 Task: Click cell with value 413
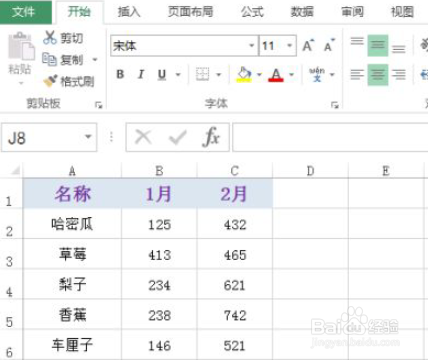coord(159,254)
